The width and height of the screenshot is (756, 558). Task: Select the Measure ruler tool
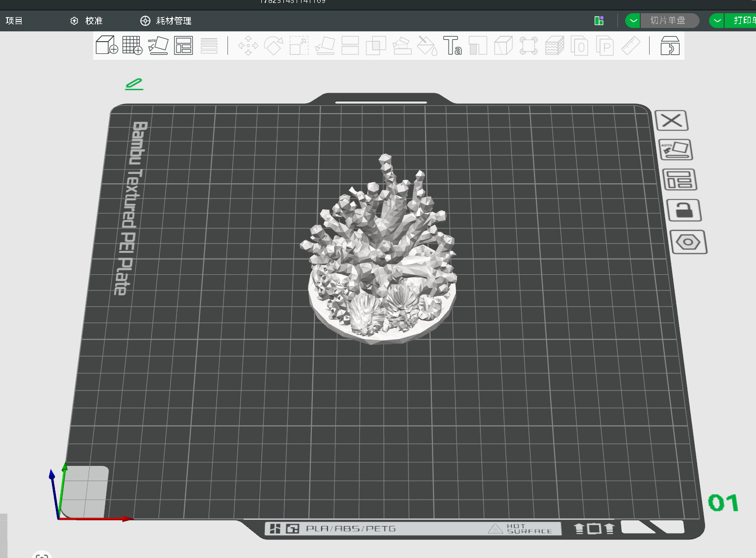pos(630,46)
